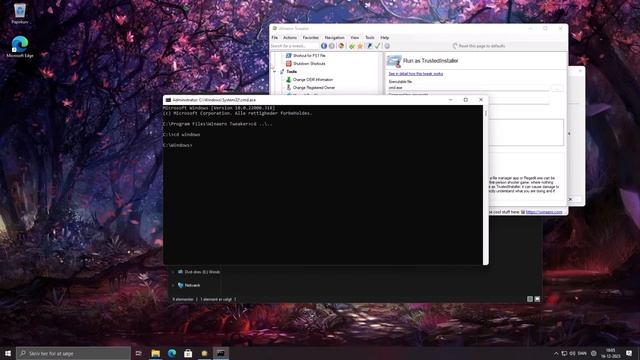Click the 'Shutdown Shortcuts' red icon
The image size is (640, 360).
289,64
